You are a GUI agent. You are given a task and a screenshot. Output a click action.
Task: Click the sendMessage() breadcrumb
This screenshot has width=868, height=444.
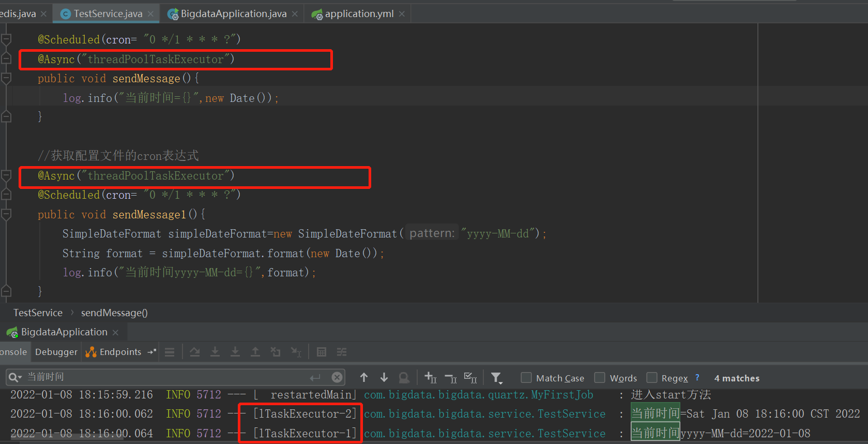coord(114,313)
